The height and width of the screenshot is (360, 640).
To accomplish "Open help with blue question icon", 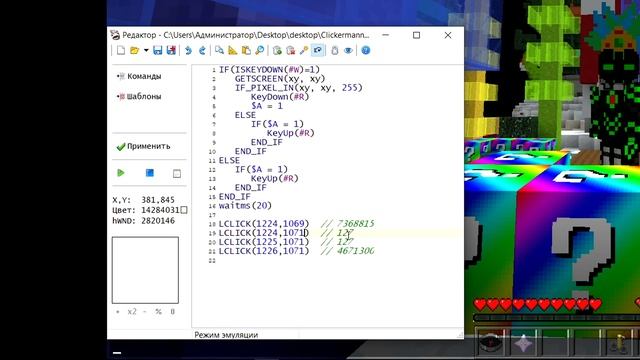I will tap(366, 50).
